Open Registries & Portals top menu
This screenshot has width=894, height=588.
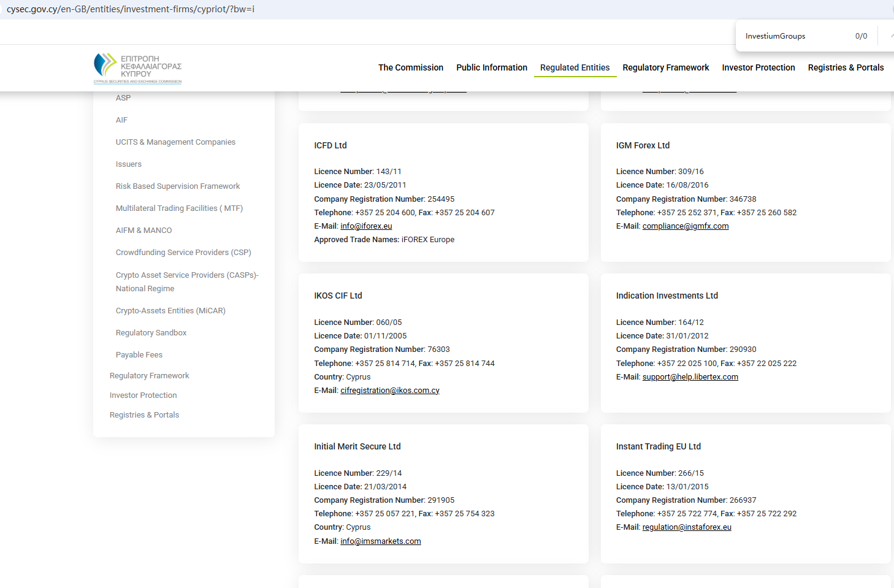pos(845,67)
